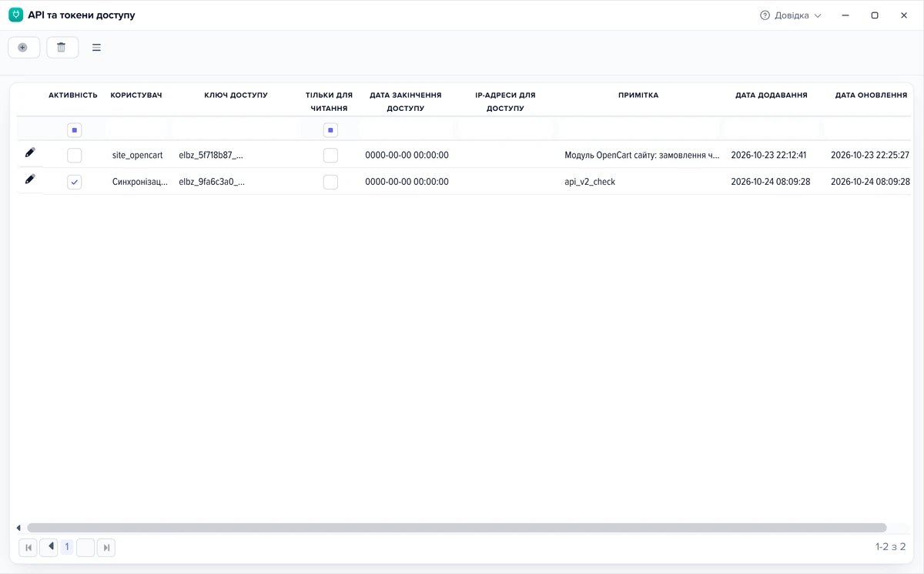The width and height of the screenshot is (924, 574).
Task: Click the IP-адреси filter input field
Action: click(505, 129)
